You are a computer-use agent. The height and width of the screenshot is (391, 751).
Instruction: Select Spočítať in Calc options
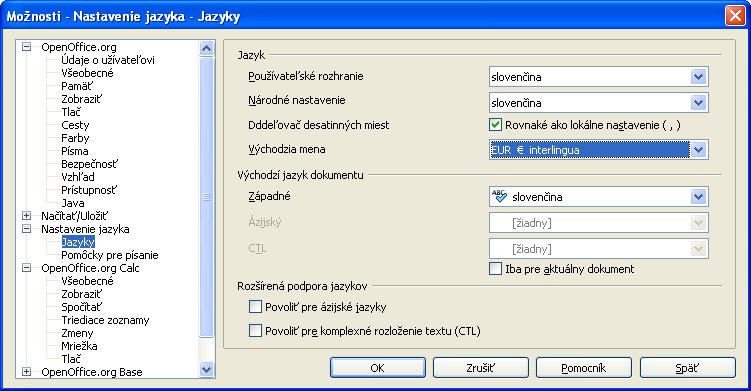pyautogui.click(x=81, y=307)
